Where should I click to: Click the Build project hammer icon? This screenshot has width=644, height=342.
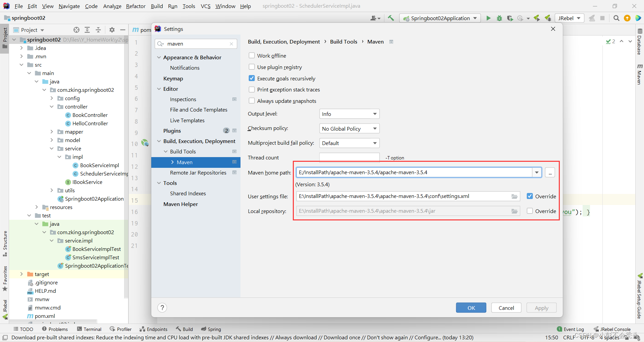(x=391, y=18)
